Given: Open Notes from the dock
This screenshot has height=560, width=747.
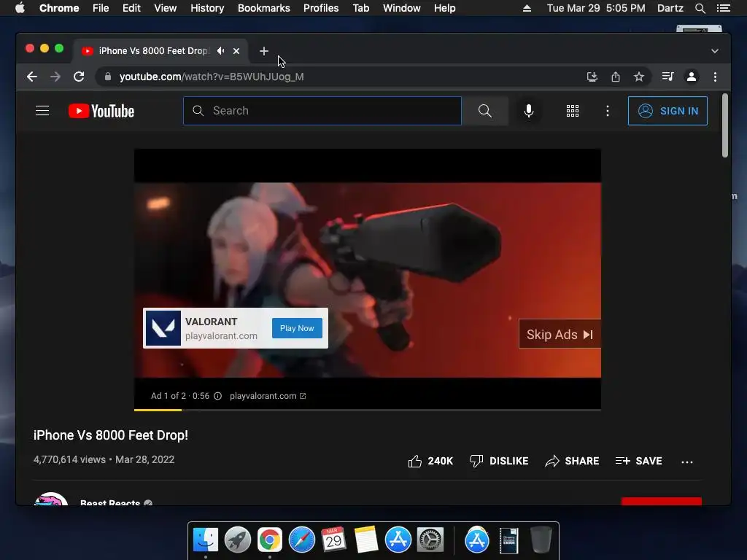Looking at the screenshot, I should 366,540.
